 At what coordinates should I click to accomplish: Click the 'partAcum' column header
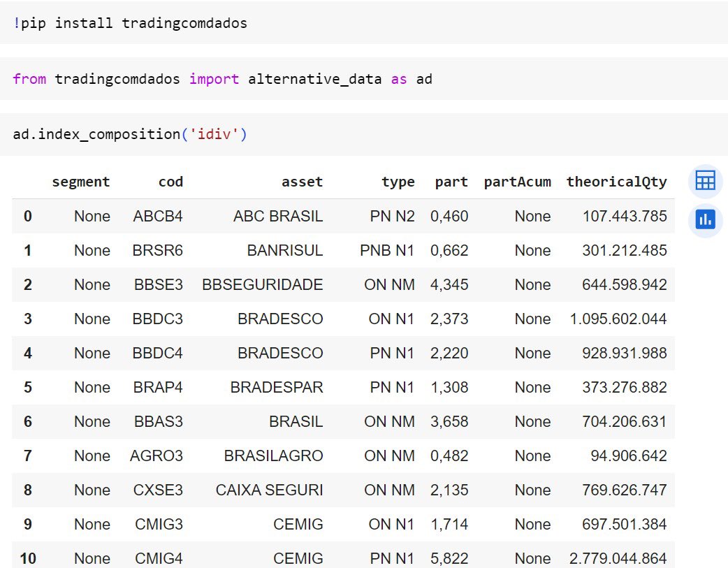(517, 182)
